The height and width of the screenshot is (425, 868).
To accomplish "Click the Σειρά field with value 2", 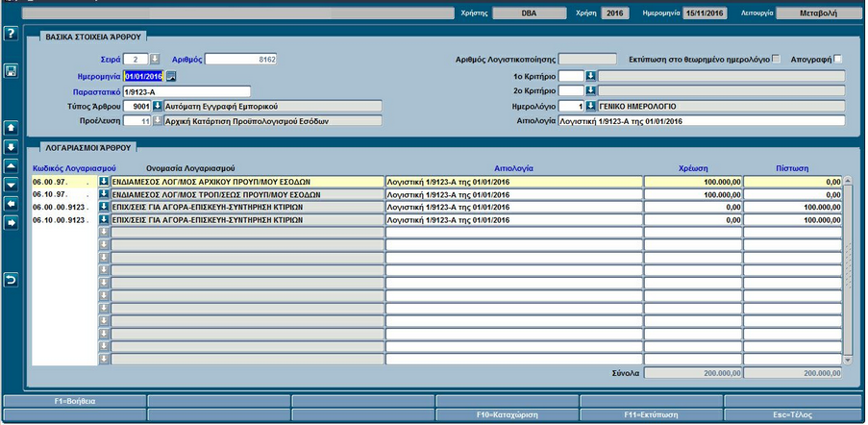I will tap(136, 60).
